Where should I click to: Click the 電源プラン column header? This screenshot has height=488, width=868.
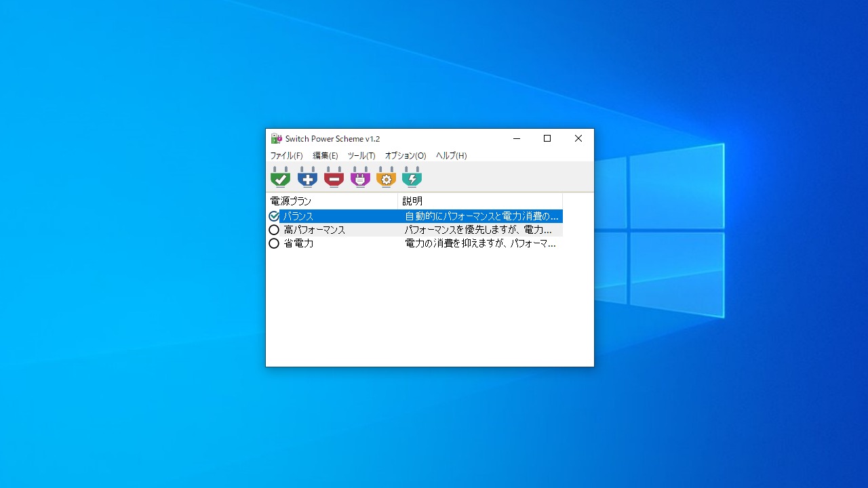pyautogui.click(x=332, y=201)
